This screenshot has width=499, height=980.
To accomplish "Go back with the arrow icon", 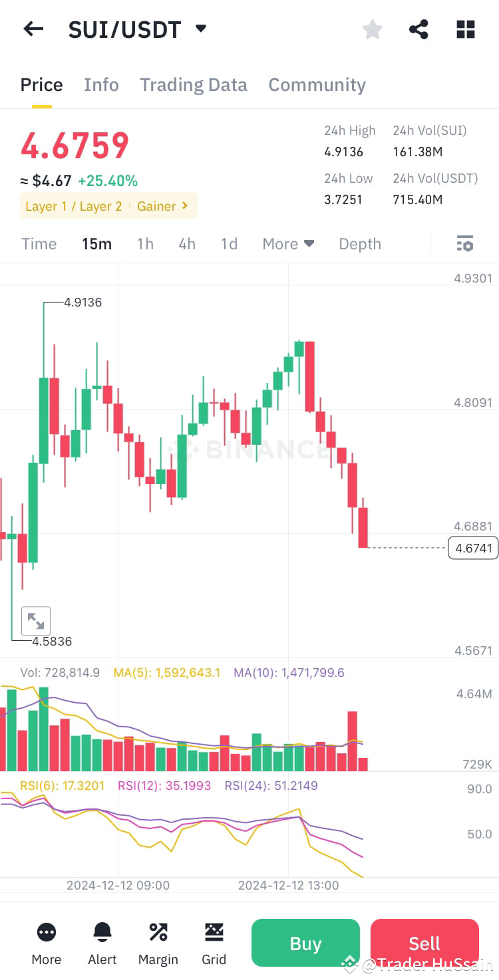I will point(33,29).
